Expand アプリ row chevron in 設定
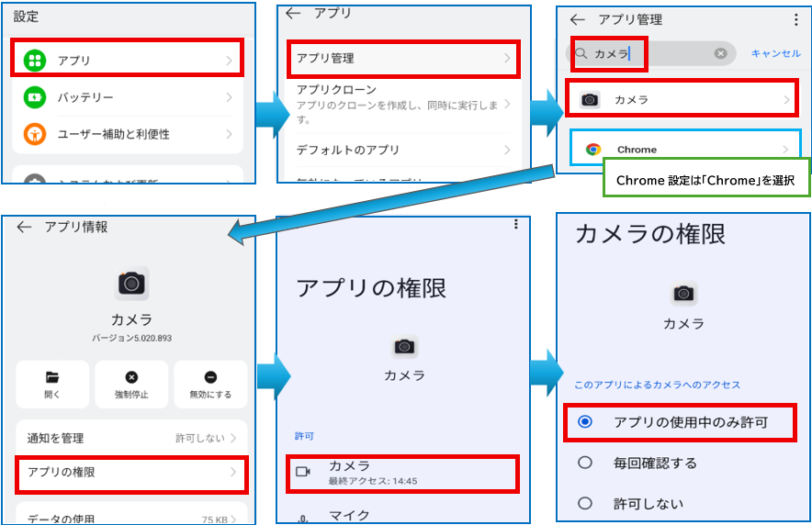This screenshot has height=525, width=812. click(230, 61)
